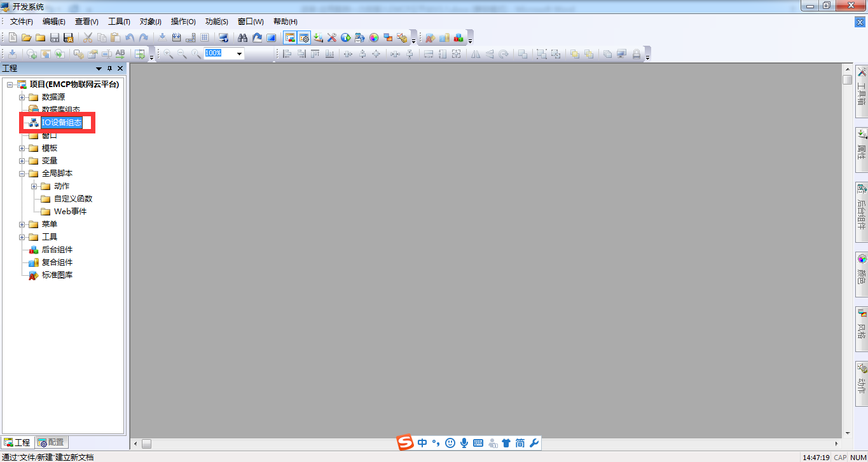The height and width of the screenshot is (462, 868).
Task: Open the 文件(F) menu
Action: pos(21,22)
